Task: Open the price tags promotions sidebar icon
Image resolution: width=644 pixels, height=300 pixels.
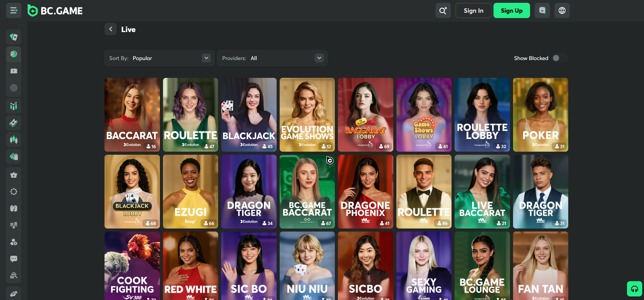Action: (x=14, y=156)
